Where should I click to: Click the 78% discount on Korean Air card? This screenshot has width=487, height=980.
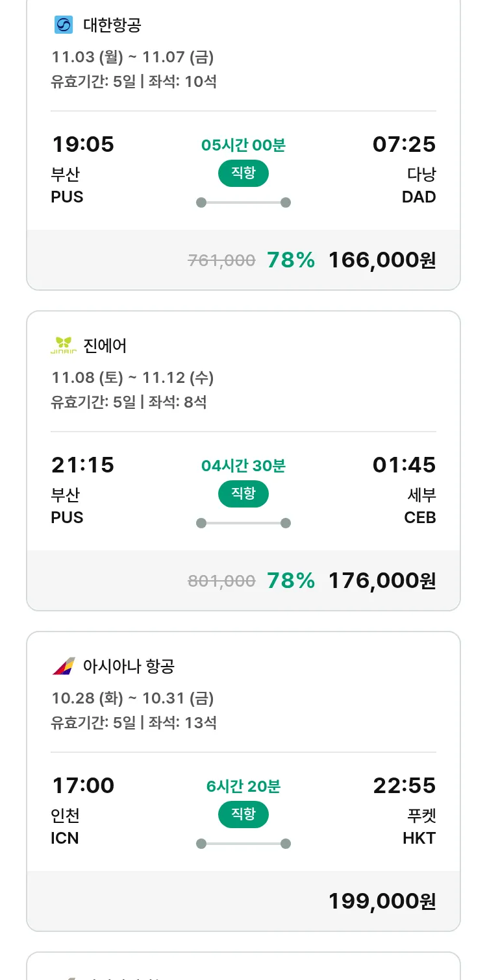291,260
